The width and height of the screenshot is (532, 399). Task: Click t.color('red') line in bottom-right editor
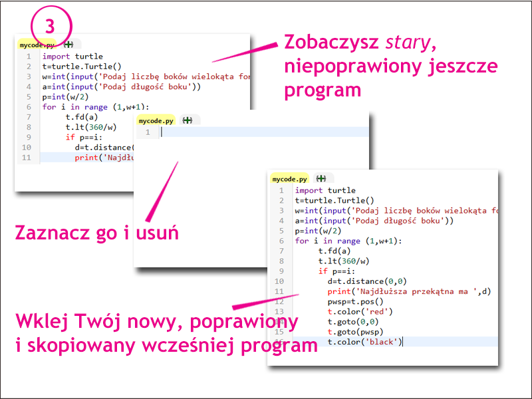[360, 311]
